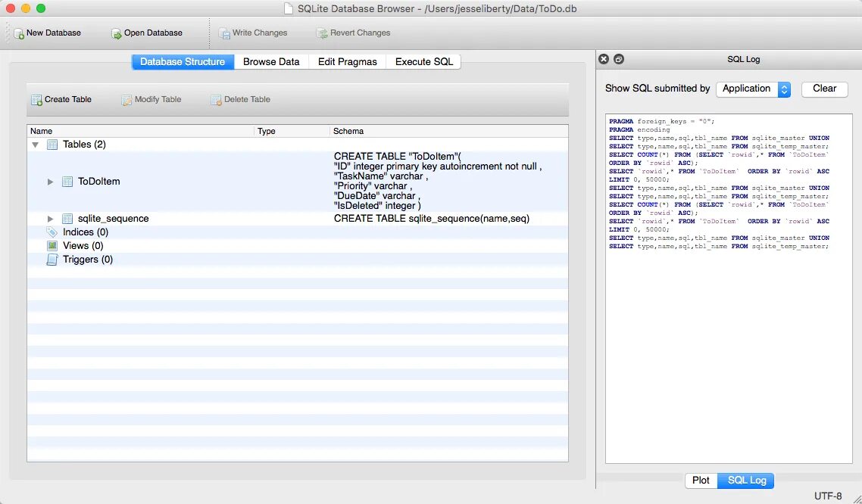Click the Triggers scroll icon
Screen dimensions: 862x504
click(x=52, y=259)
